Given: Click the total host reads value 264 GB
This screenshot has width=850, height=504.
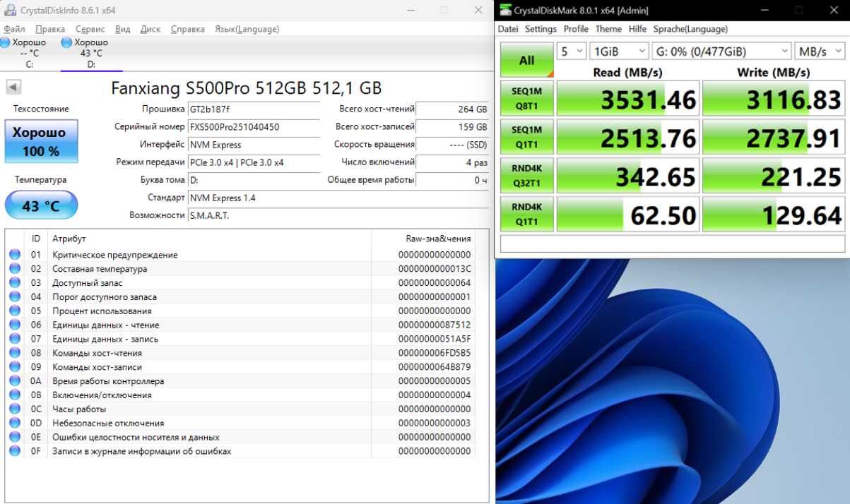Looking at the screenshot, I should click(452, 109).
